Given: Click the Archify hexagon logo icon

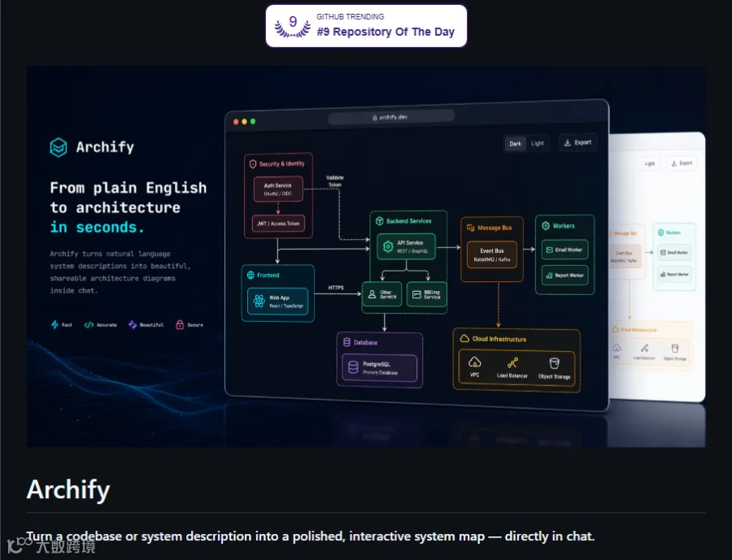Looking at the screenshot, I should click(59, 147).
